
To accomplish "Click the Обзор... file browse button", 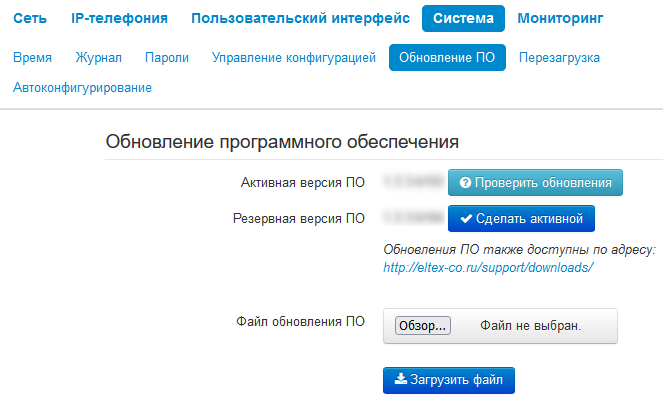I will coord(423,326).
